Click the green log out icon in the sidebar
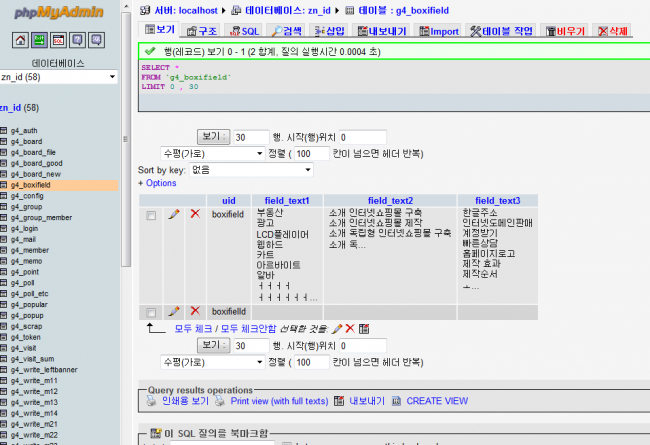The width and height of the screenshot is (650, 445). pyautogui.click(x=39, y=40)
